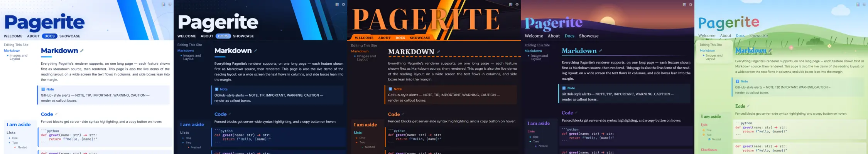The image size is (868, 154).
Task: Open About tab in sunset panel
Action: pos(554,36)
